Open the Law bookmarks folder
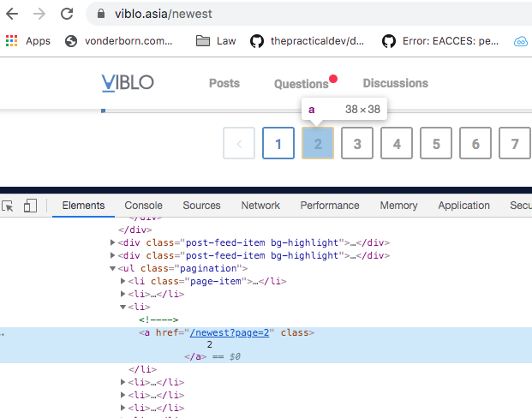The width and height of the screenshot is (532, 418). tap(216, 40)
